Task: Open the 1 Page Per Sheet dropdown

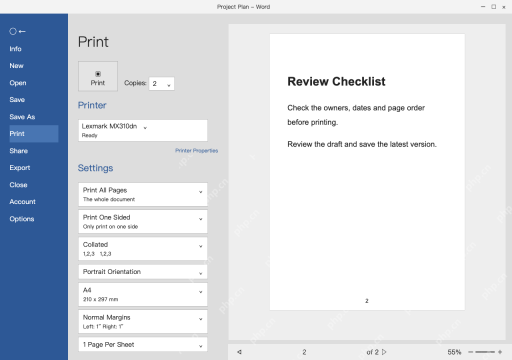Action: pyautogui.click(x=143, y=345)
